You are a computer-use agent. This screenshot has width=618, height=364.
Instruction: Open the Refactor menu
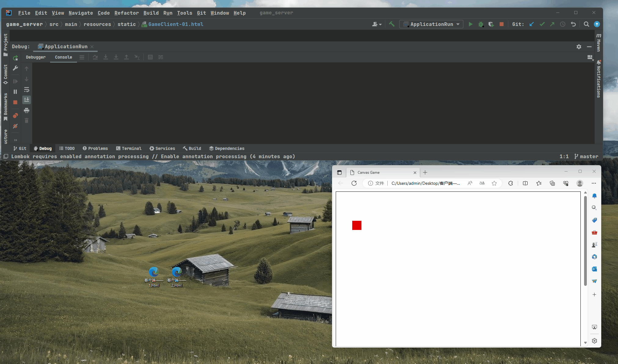click(126, 13)
